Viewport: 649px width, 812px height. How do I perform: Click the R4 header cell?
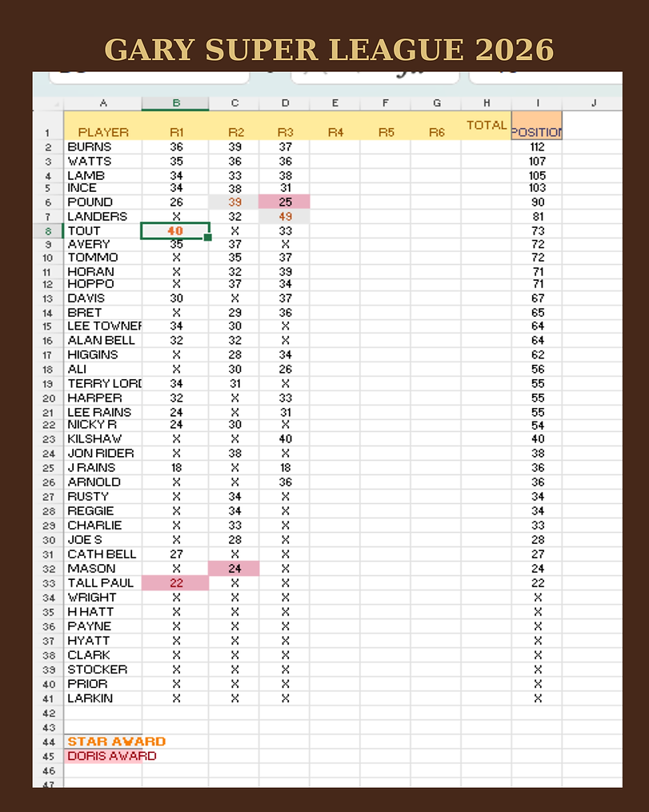pos(335,126)
